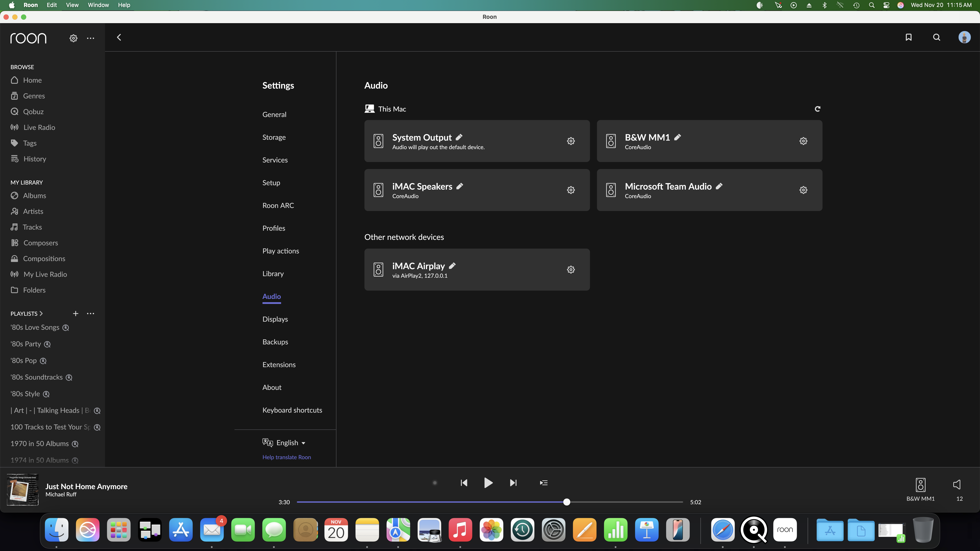Open the '80s Soundtracks playlist
Viewport: 980px width, 551px height.
click(42, 377)
